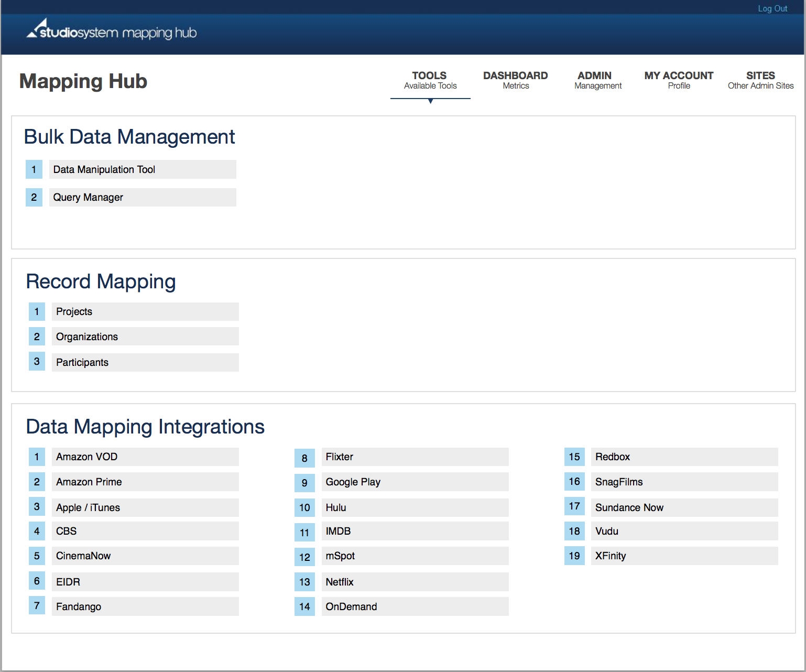806x672 pixels.
Task: Open Flixter integration
Action: click(x=415, y=457)
